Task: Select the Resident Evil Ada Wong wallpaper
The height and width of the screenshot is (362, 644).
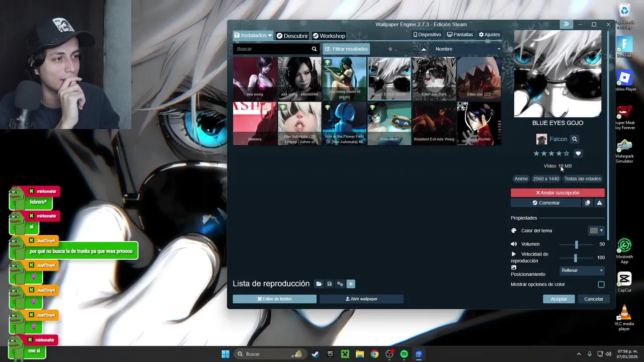Action: click(x=434, y=124)
